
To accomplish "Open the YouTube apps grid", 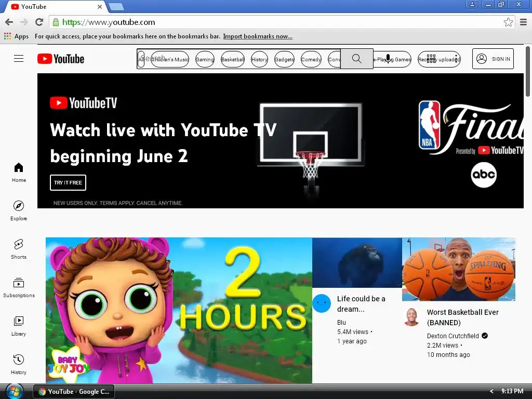I will (431, 59).
